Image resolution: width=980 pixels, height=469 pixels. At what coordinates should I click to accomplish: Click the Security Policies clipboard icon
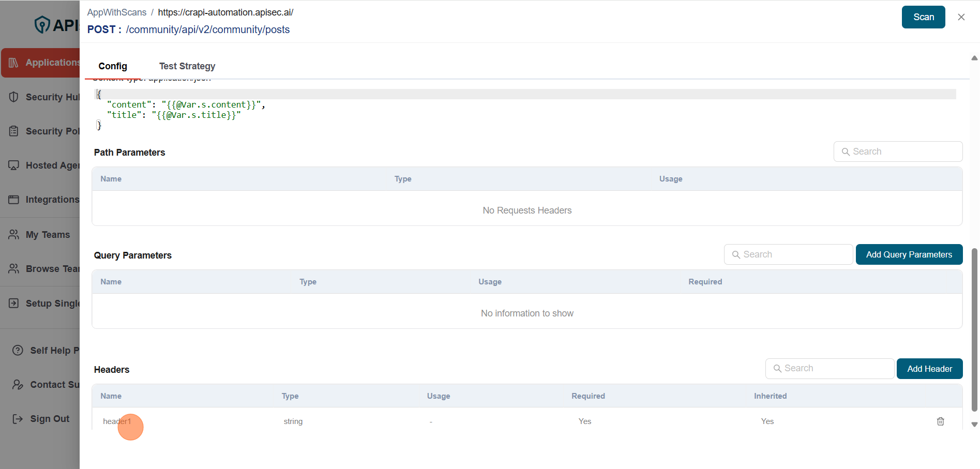pos(14,131)
